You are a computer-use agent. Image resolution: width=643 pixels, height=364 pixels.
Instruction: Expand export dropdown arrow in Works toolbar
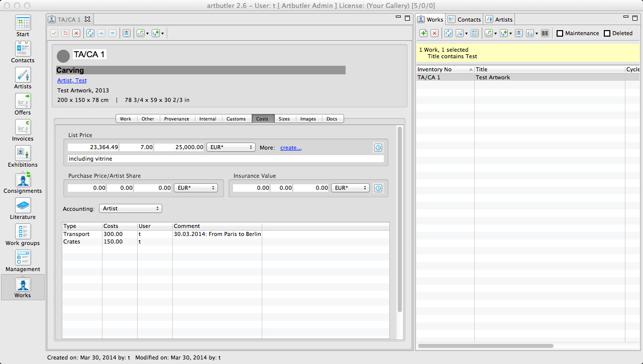click(495, 34)
